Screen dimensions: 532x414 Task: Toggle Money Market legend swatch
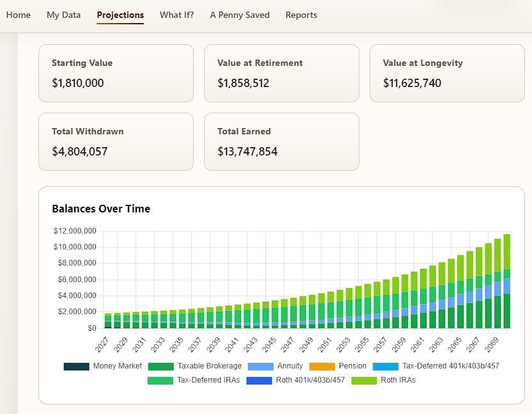[x=76, y=367]
